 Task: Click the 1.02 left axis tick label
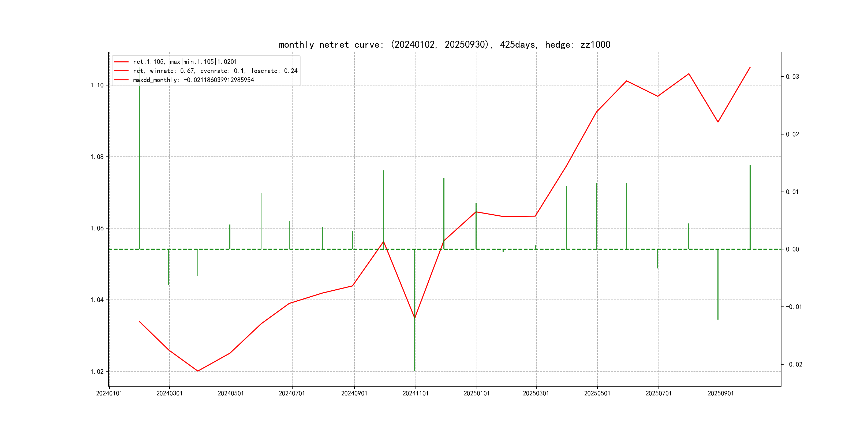[97, 372]
